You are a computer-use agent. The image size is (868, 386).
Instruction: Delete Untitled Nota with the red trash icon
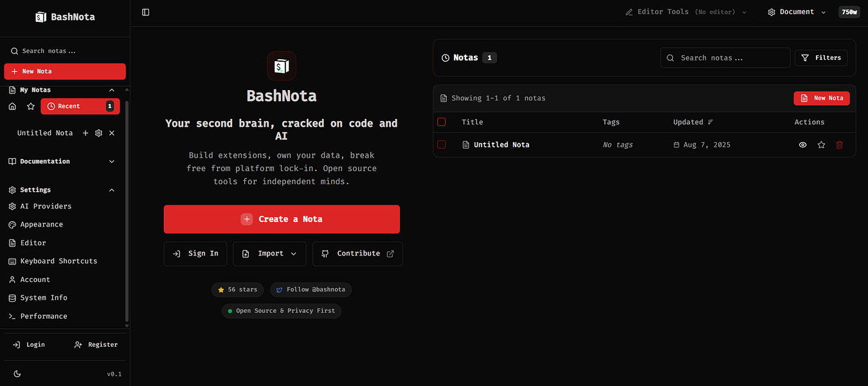839,145
